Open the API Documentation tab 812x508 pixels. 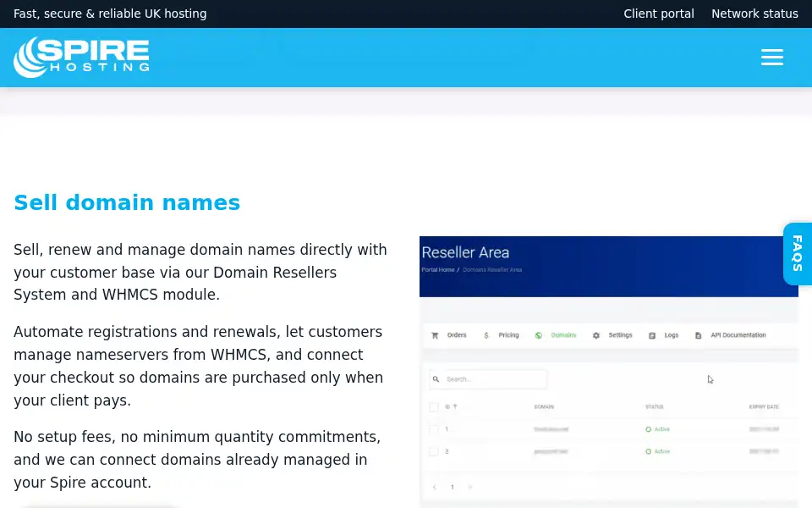click(738, 335)
